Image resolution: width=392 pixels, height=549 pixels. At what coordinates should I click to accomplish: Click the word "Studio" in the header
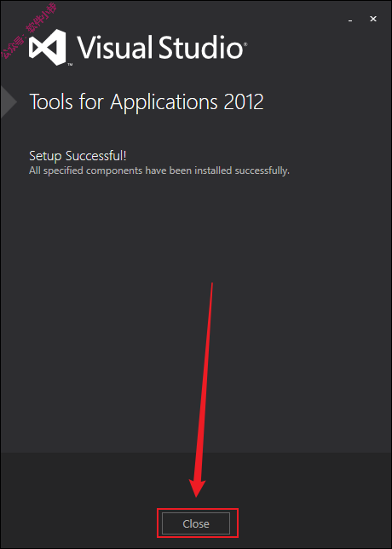pos(201,46)
